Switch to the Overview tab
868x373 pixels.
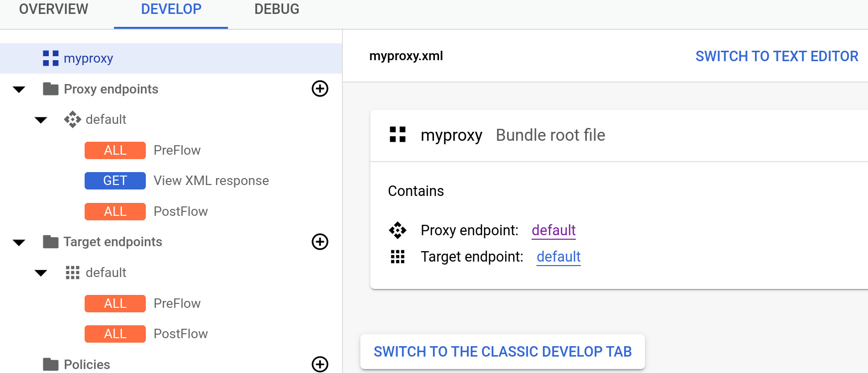pyautogui.click(x=54, y=9)
